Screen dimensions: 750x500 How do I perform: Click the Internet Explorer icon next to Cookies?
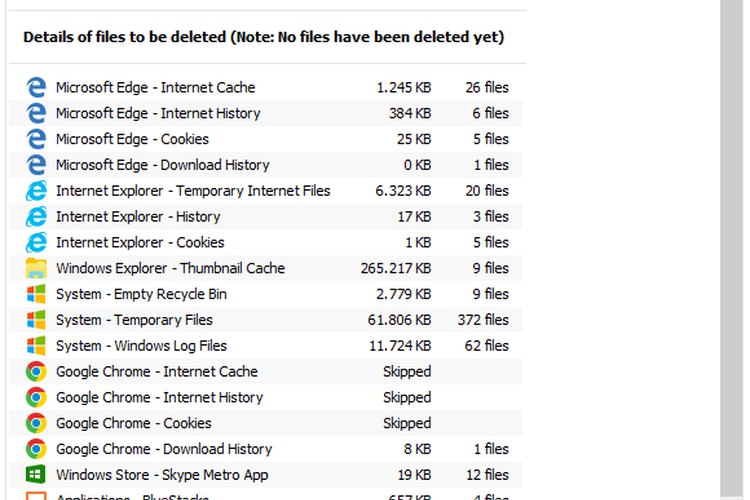tap(36, 243)
